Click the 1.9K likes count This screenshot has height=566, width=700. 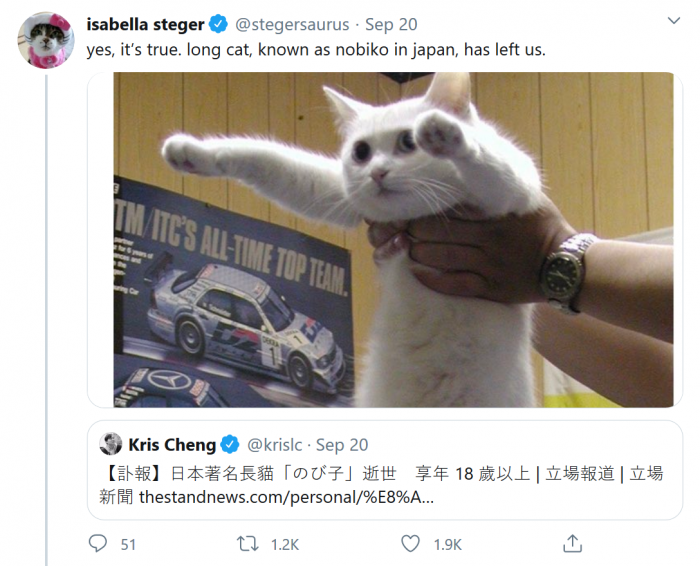click(447, 545)
